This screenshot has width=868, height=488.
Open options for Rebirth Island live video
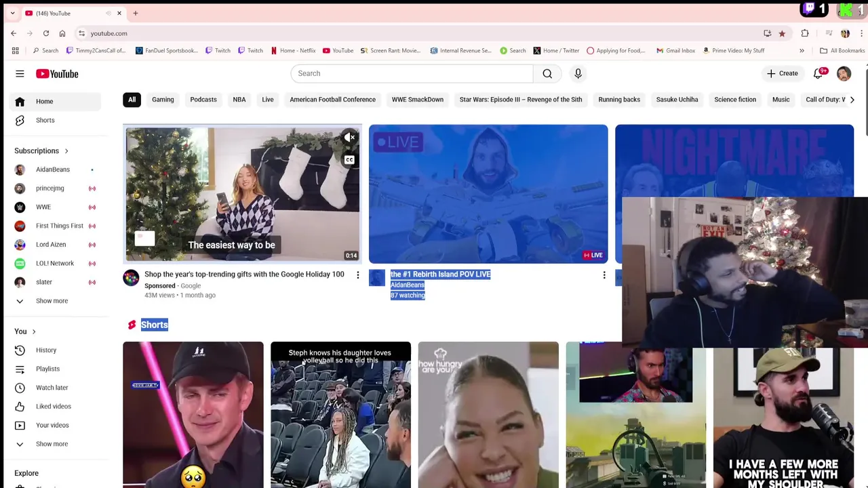point(604,275)
